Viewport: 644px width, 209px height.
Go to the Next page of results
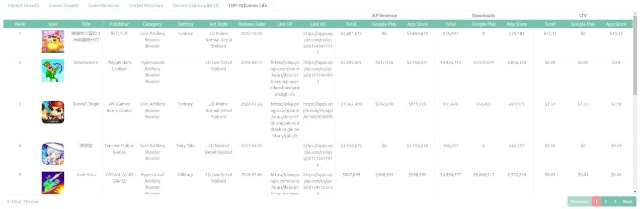point(627,201)
